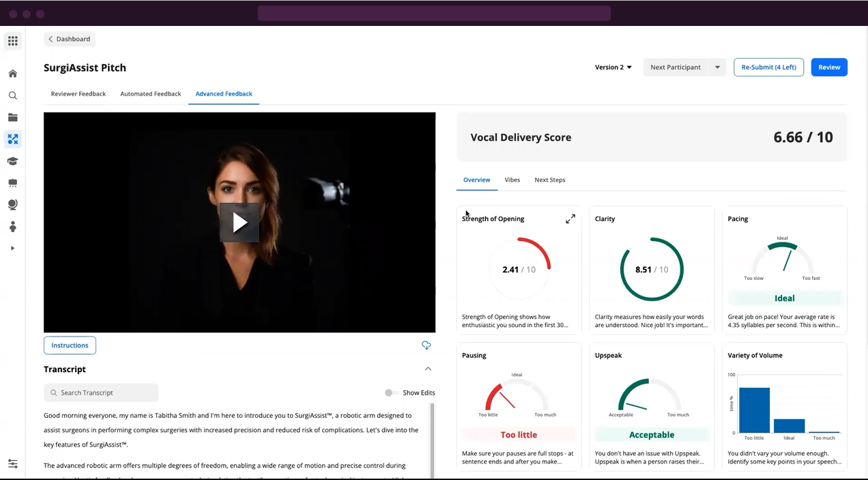Open the folder icon in the sidebar
868x480 pixels.
pyautogui.click(x=12, y=117)
